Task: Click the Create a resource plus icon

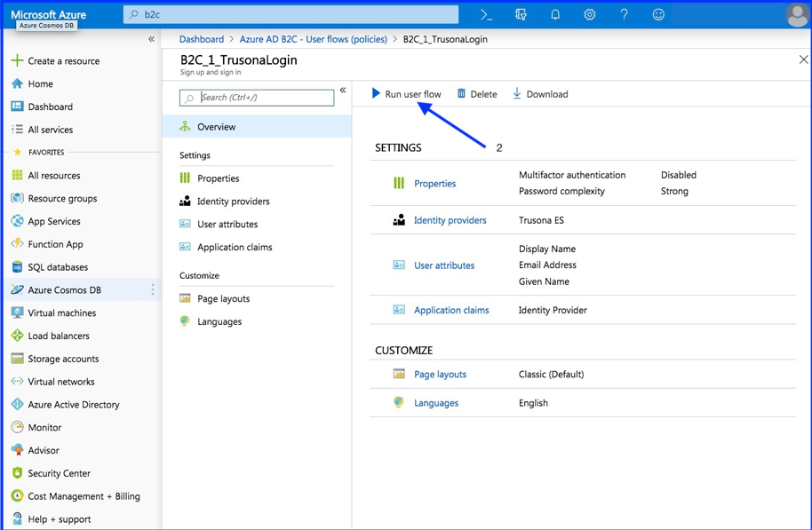Action: coord(17,60)
